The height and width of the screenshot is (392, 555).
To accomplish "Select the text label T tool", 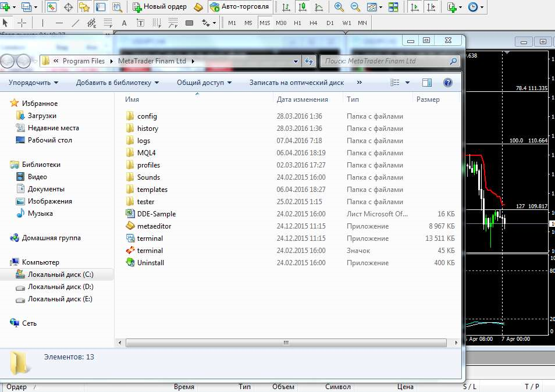I will point(141,23).
